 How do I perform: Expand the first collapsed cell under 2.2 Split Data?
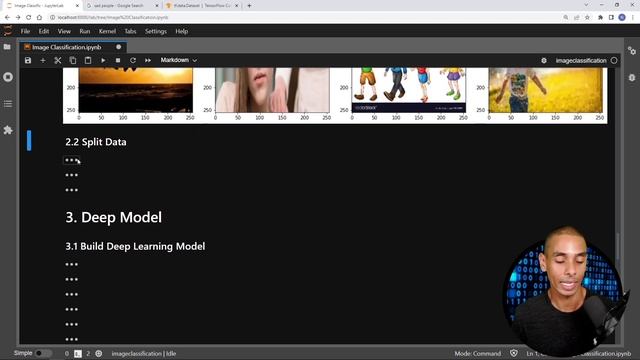[x=71, y=160]
